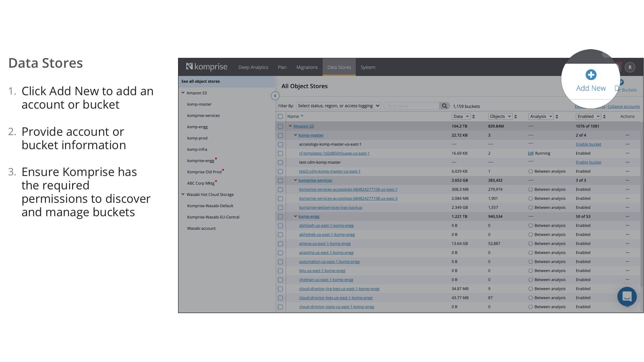Switch to the Migrations tab
644x362 pixels.
(x=307, y=67)
